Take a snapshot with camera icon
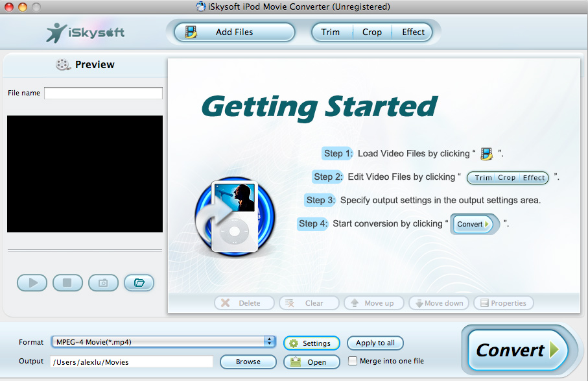 pos(103,282)
